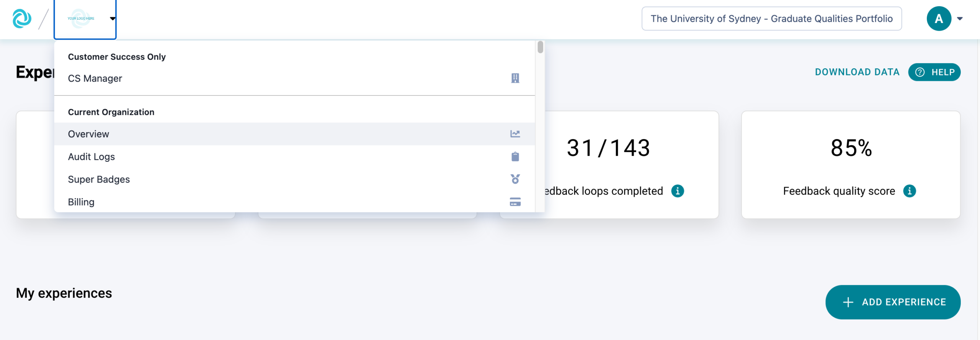
Task: Go to Billing from the menu
Action: (81, 202)
